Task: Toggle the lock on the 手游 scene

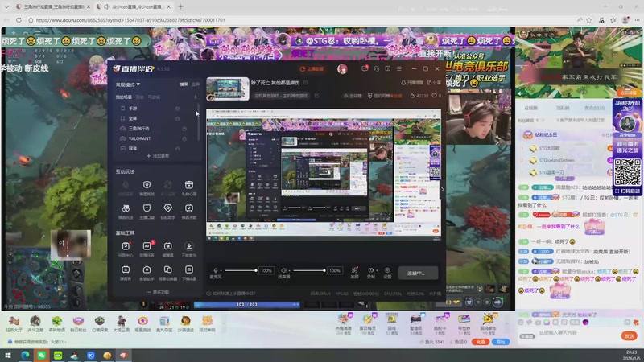Action: tap(177, 109)
